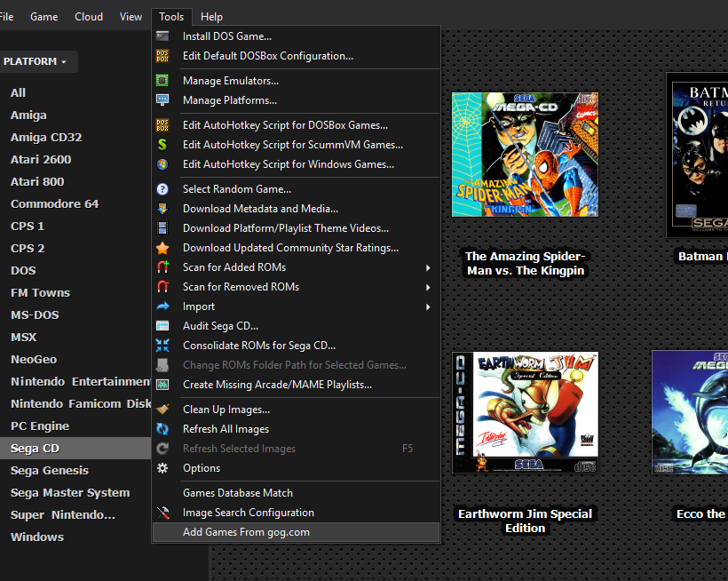This screenshot has width=728, height=581.
Task: Open the View menu
Action: tap(131, 17)
